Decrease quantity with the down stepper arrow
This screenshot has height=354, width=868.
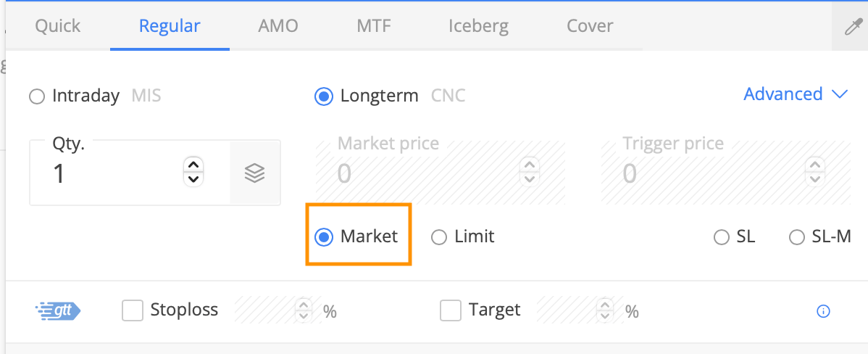pyautogui.click(x=193, y=179)
